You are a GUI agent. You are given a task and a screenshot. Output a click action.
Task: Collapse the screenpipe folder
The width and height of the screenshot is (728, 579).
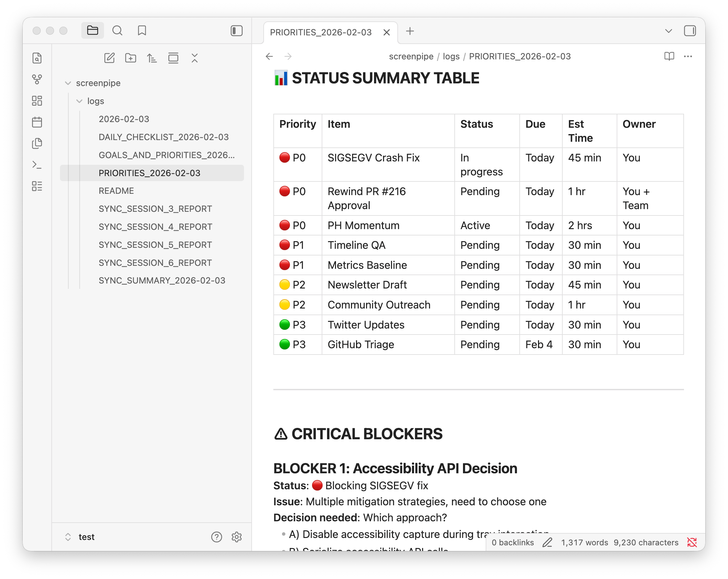point(68,83)
